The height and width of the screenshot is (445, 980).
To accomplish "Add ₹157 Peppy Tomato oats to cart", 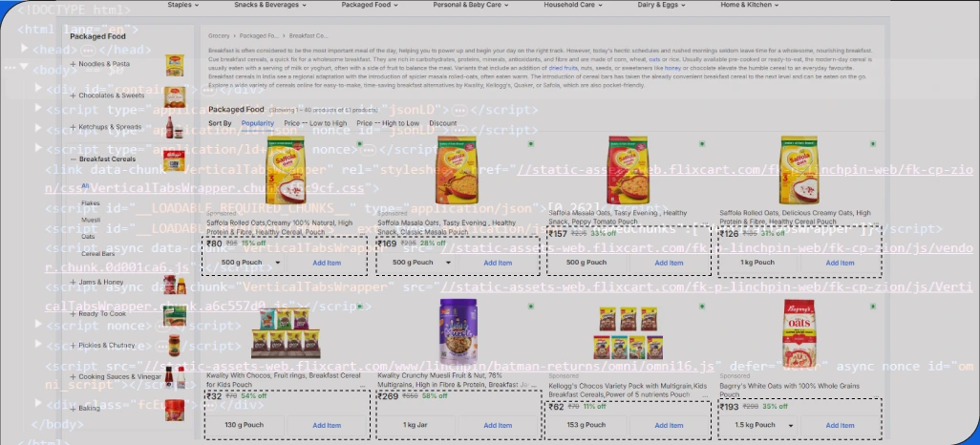I will (x=669, y=263).
